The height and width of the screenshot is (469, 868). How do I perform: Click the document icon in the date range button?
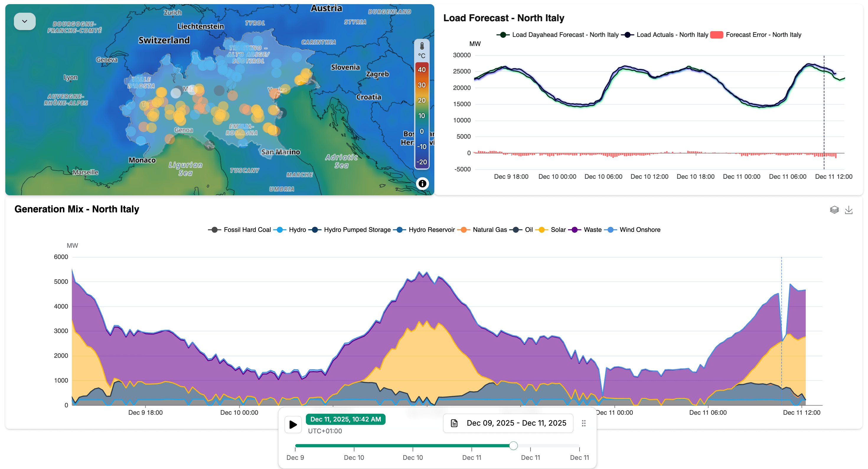point(455,423)
